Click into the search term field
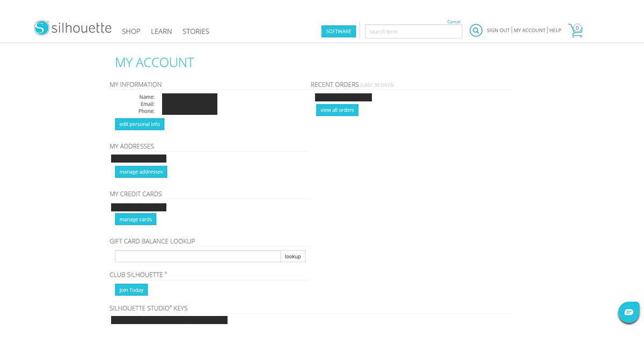 [x=413, y=32]
